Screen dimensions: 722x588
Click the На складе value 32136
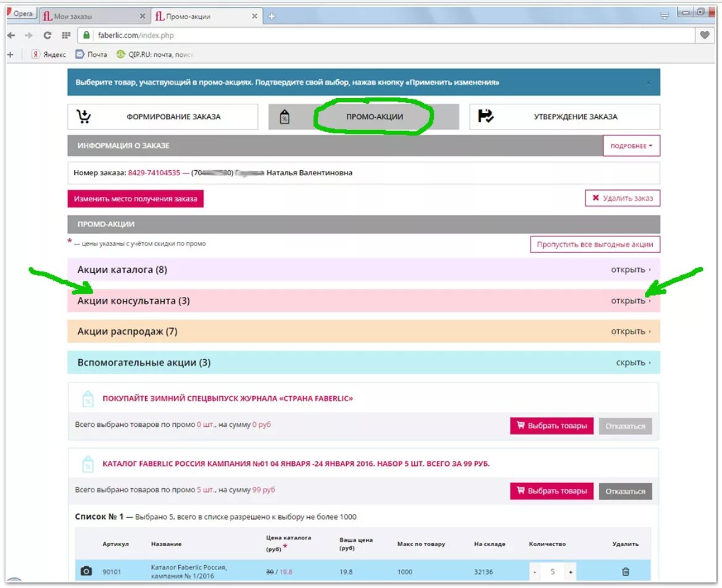coord(483,572)
